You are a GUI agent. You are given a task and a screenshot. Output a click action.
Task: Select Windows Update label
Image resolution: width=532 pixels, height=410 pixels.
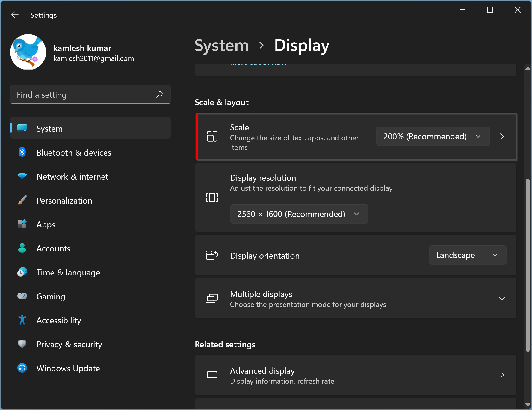[x=68, y=368]
